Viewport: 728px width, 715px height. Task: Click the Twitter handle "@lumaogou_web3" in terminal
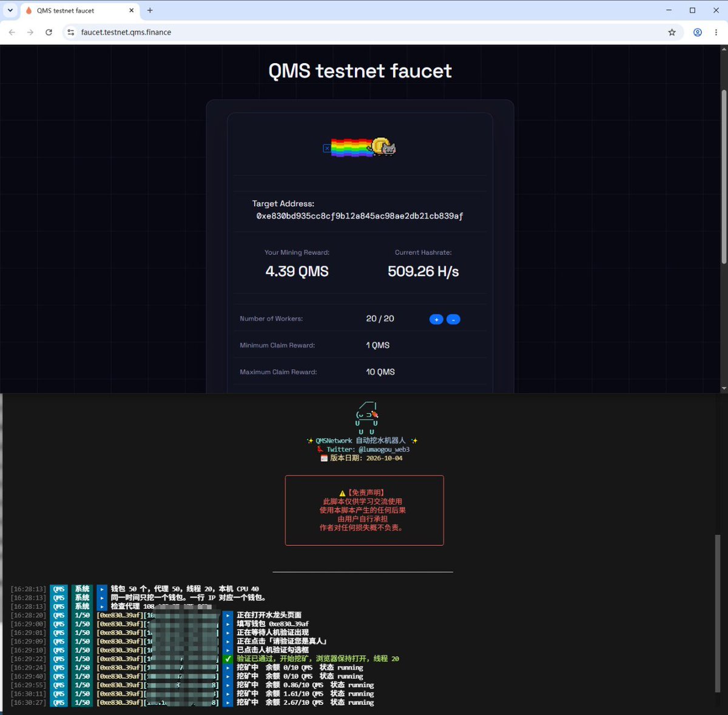coord(384,449)
